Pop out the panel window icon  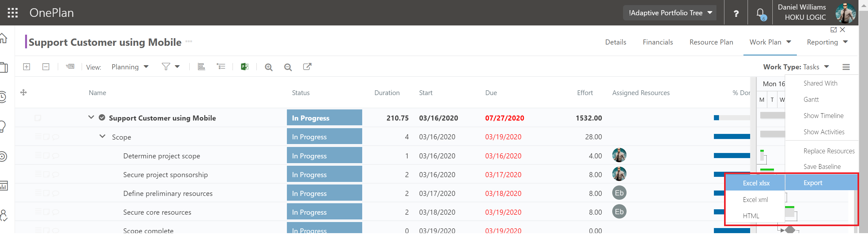pyautogui.click(x=834, y=30)
